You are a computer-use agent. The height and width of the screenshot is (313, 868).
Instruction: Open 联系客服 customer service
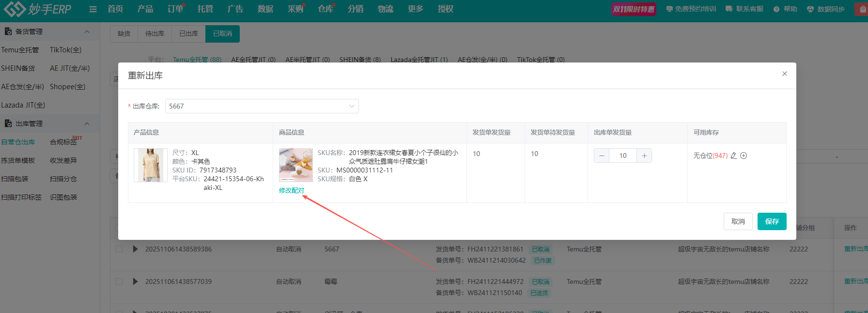point(744,9)
